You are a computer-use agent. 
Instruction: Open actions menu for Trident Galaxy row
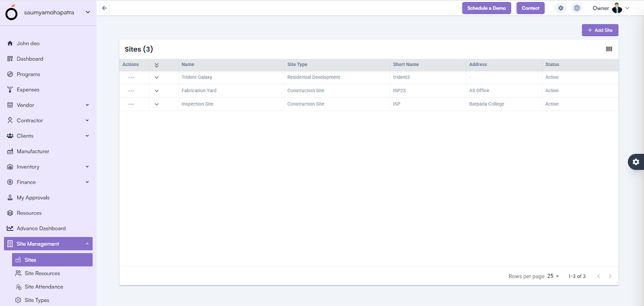tap(131, 77)
